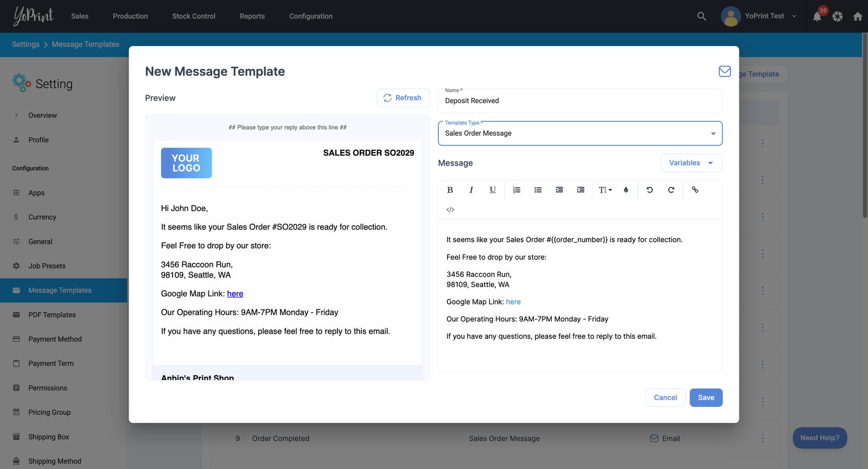Open the search magnifier in top bar
The height and width of the screenshot is (469, 868).
click(x=701, y=16)
